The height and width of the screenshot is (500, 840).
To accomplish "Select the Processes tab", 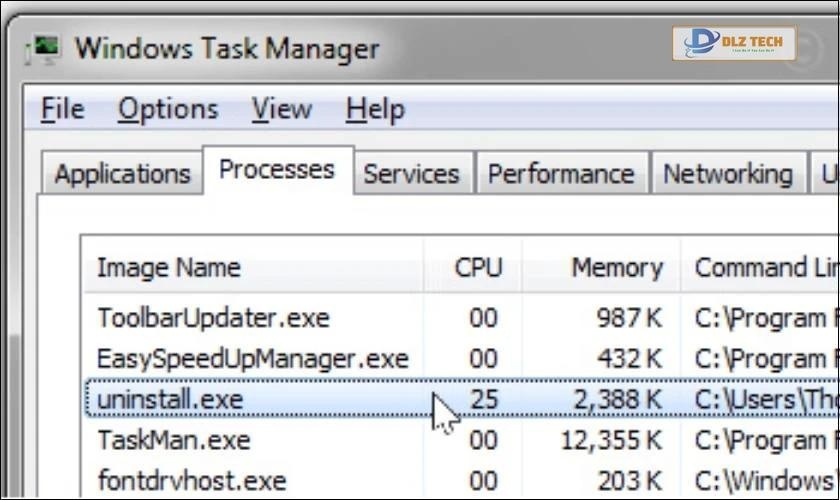I will click(x=277, y=170).
